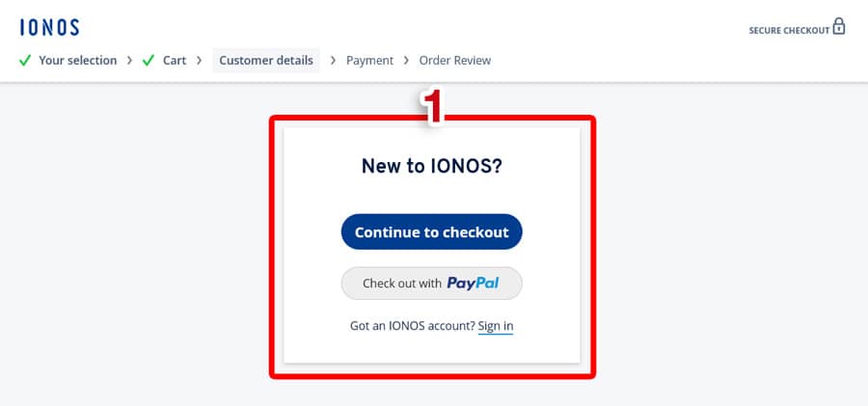Click the New to IONOS? heading
The width and height of the screenshot is (868, 406).
(x=432, y=166)
